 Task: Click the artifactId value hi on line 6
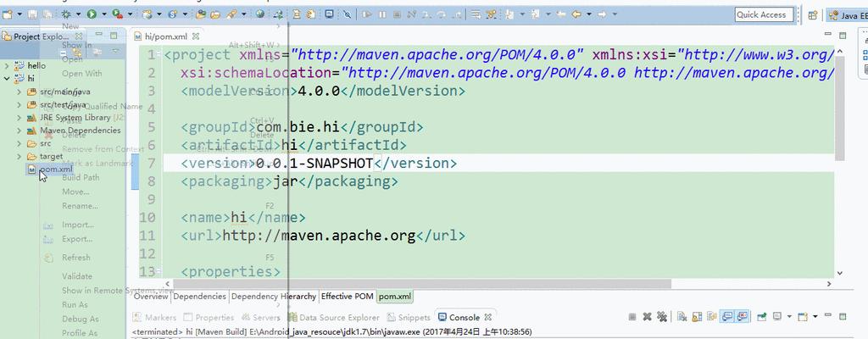[x=290, y=146]
